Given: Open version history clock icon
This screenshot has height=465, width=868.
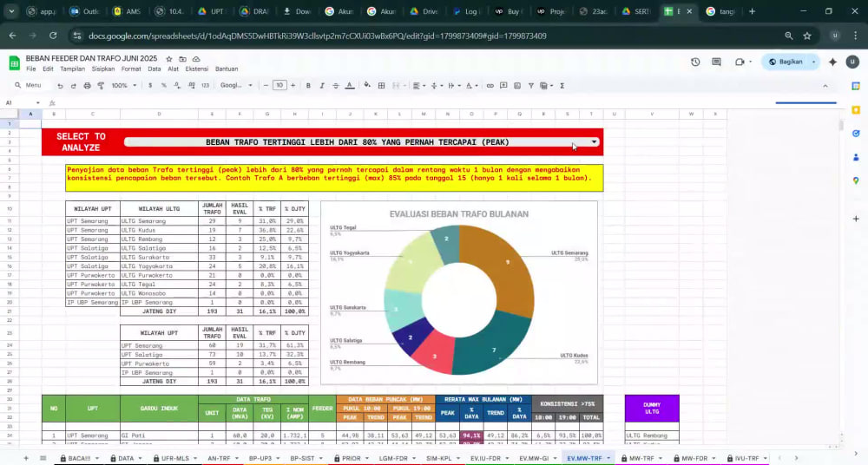Looking at the screenshot, I should point(695,62).
